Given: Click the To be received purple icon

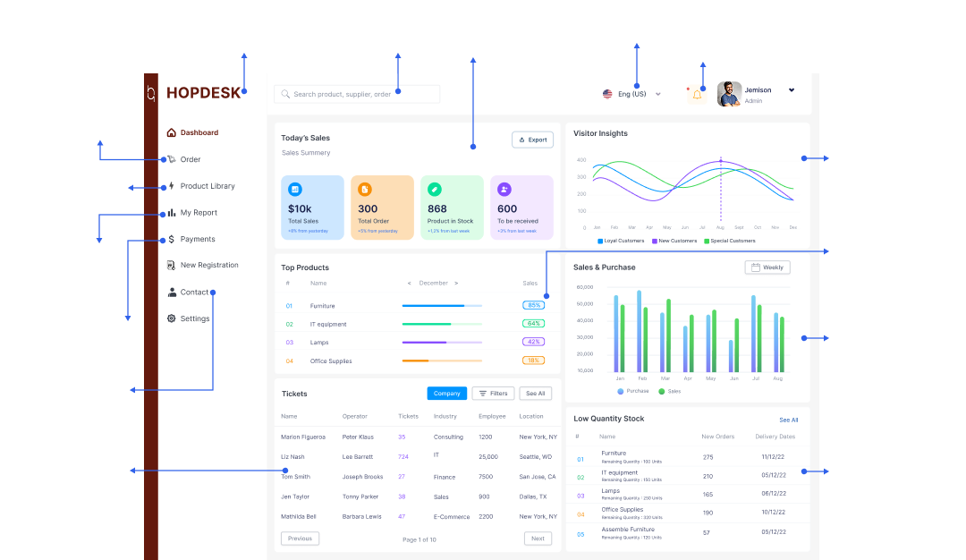Looking at the screenshot, I should click(x=504, y=190).
